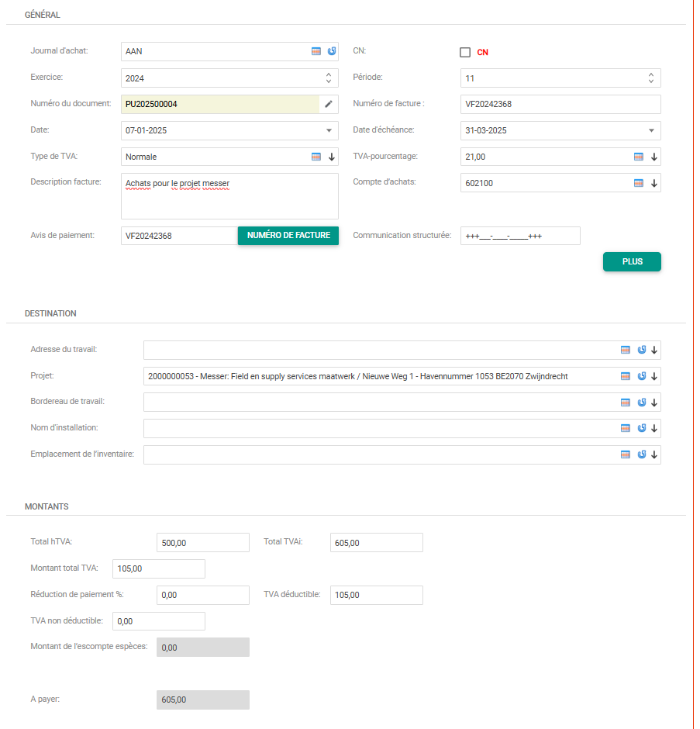Click the GÉNÉRAL section heading
This screenshot has width=700, height=729.
click(43, 15)
